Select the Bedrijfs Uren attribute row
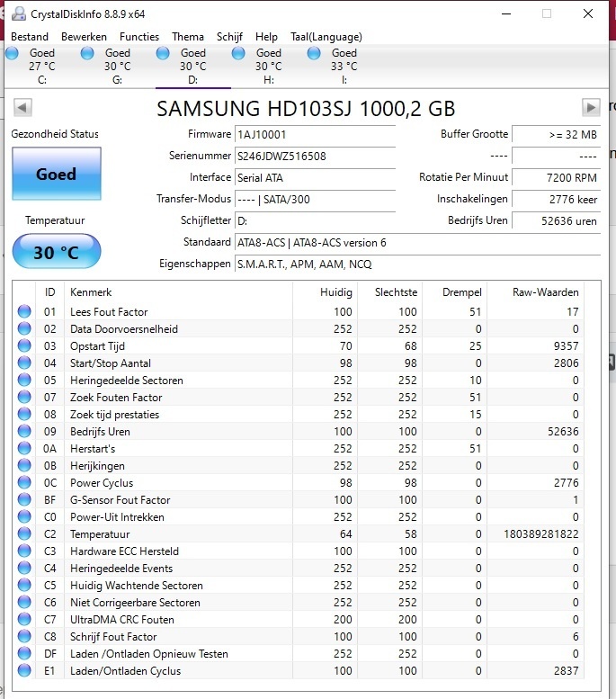The image size is (616, 699). tap(299, 432)
